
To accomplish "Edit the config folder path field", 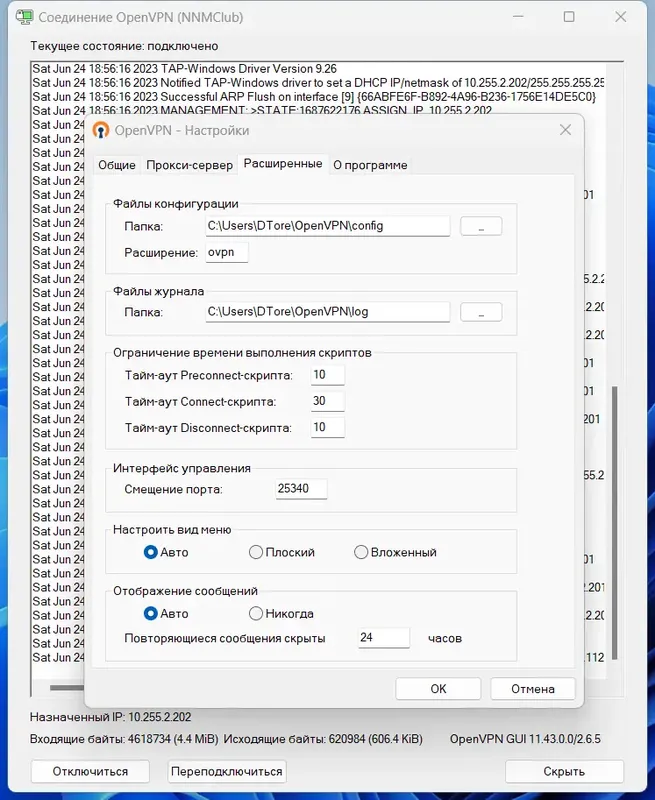I will [x=328, y=226].
